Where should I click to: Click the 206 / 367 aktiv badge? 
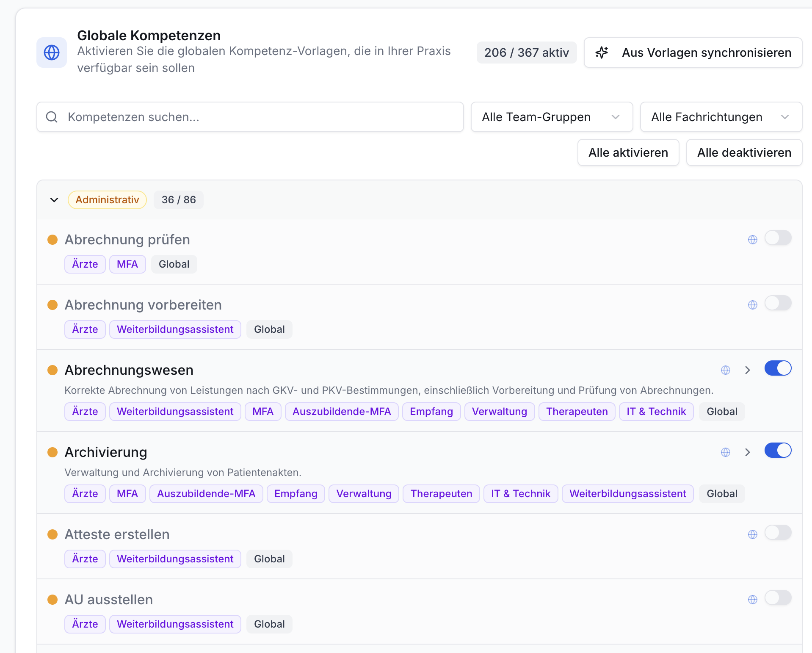point(527,53)
